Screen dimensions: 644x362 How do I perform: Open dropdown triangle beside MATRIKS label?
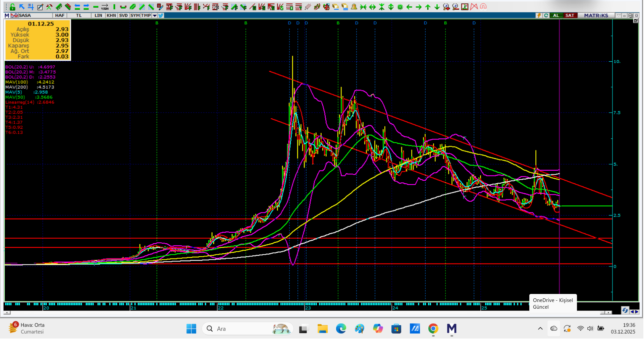(619, 15)
